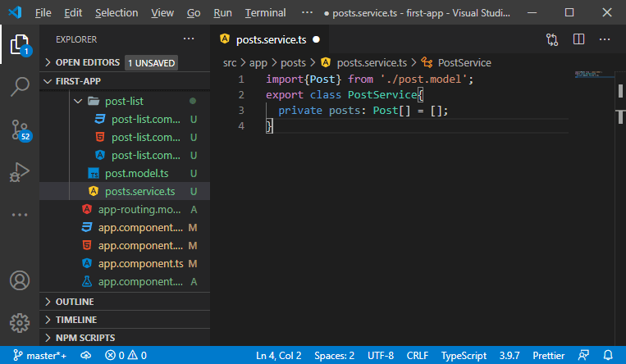The height and width of the screenshot is (364, 626).
Task: Publish changes cloud icon in status bar
Action: (x=86, y=355)
